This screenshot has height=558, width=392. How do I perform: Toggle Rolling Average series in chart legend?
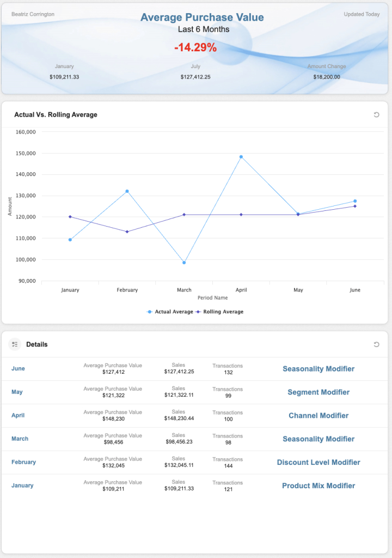tap(220, 312)
